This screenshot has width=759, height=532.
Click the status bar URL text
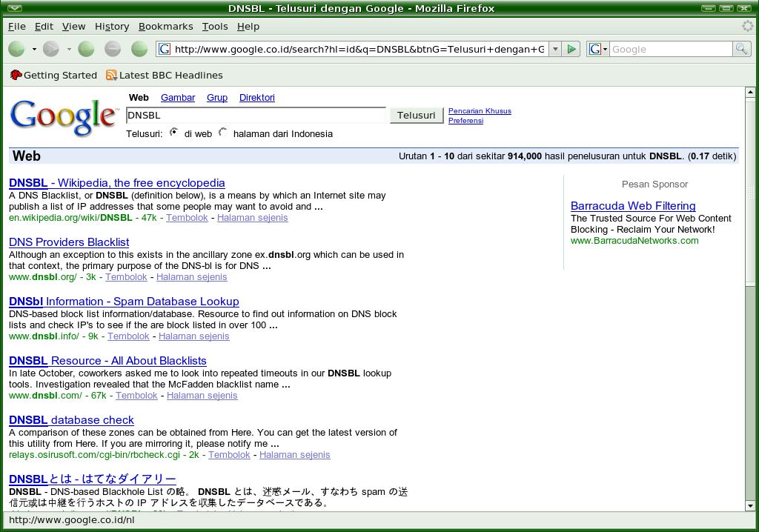click(72, 520)
